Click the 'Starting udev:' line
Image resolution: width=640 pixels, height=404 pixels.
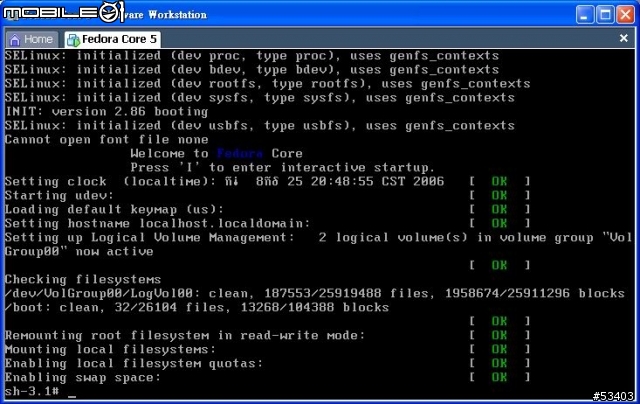59,195
